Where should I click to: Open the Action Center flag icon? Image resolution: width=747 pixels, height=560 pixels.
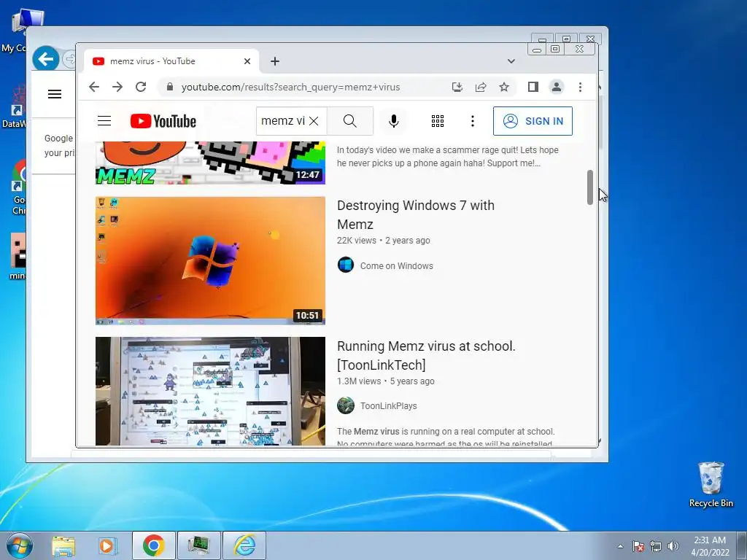[638, 546]
